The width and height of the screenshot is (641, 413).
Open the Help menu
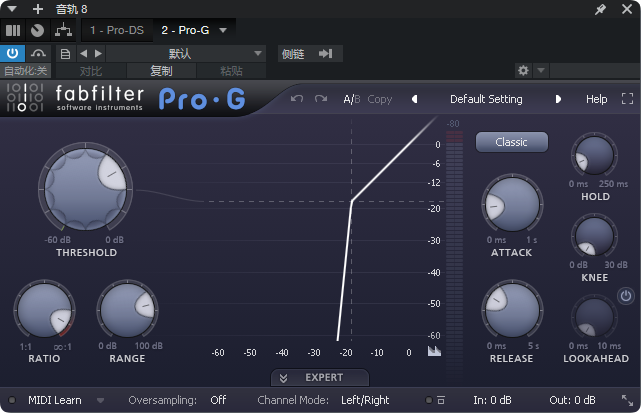coord(596,99)
